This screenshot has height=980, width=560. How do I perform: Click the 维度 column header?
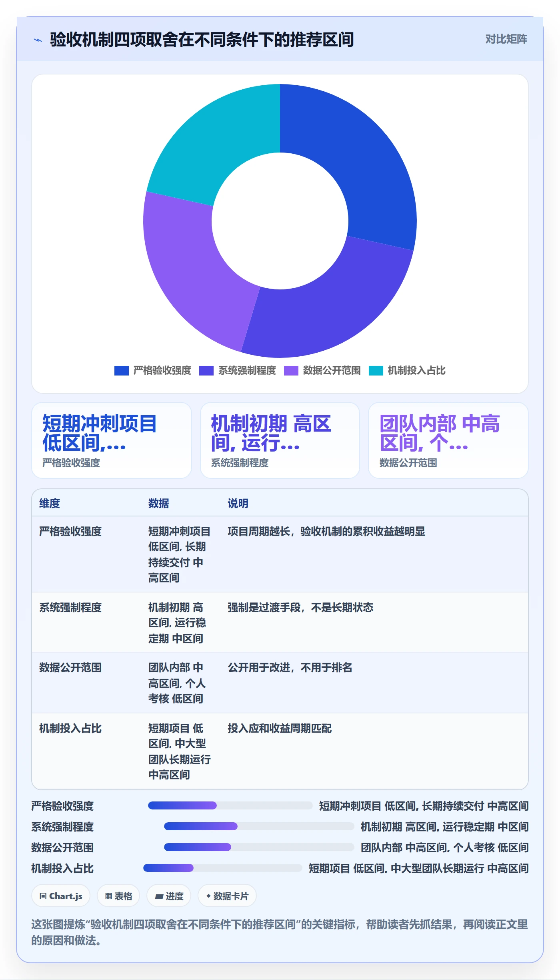coord(50,503)
